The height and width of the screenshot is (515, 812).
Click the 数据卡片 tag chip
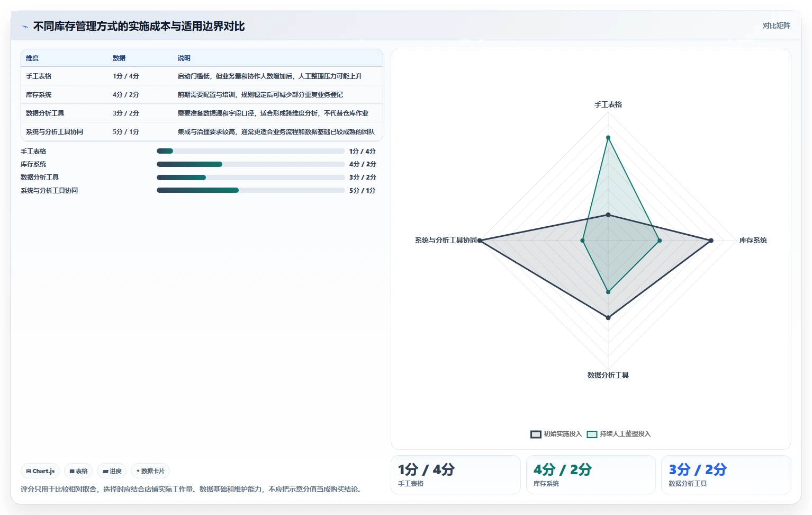(x=150, y=471)
